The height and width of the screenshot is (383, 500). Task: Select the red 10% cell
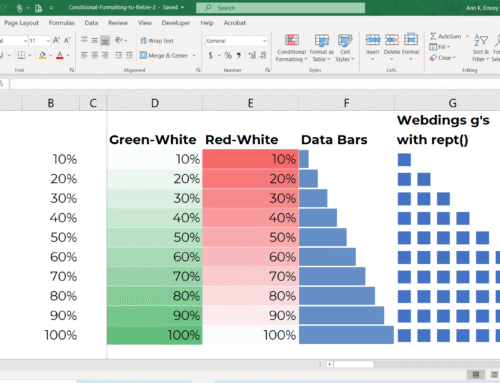(250, 159)
